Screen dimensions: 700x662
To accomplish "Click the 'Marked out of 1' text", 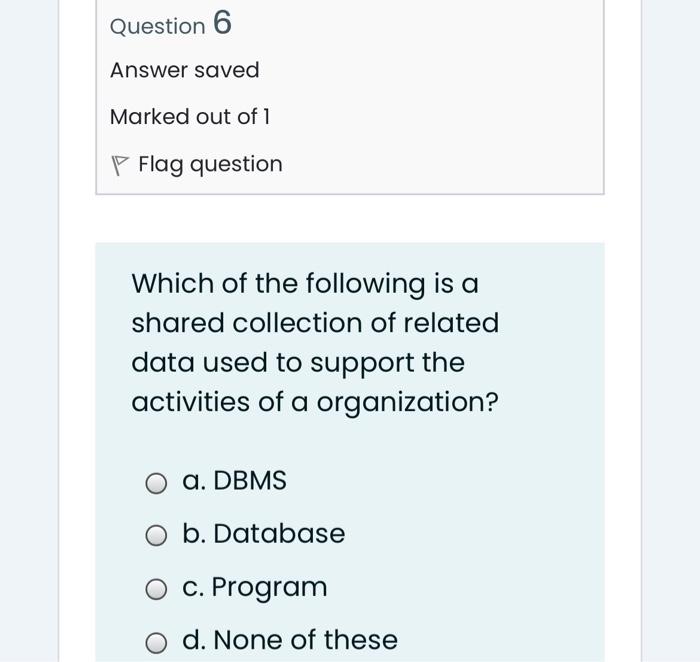I will (190, 117).
